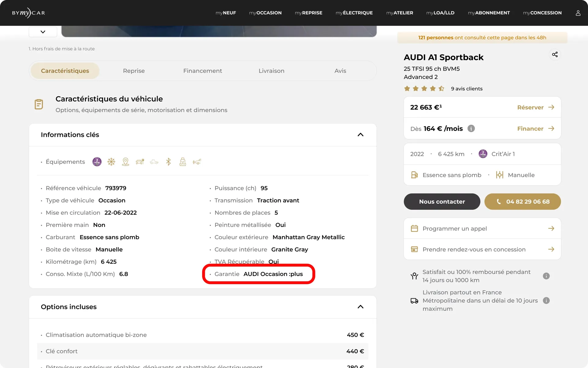588x368 pixels.
Task: Click the snowflake air conditioning equipment icon
Action: pyautogui.click(x=111, y=162)
